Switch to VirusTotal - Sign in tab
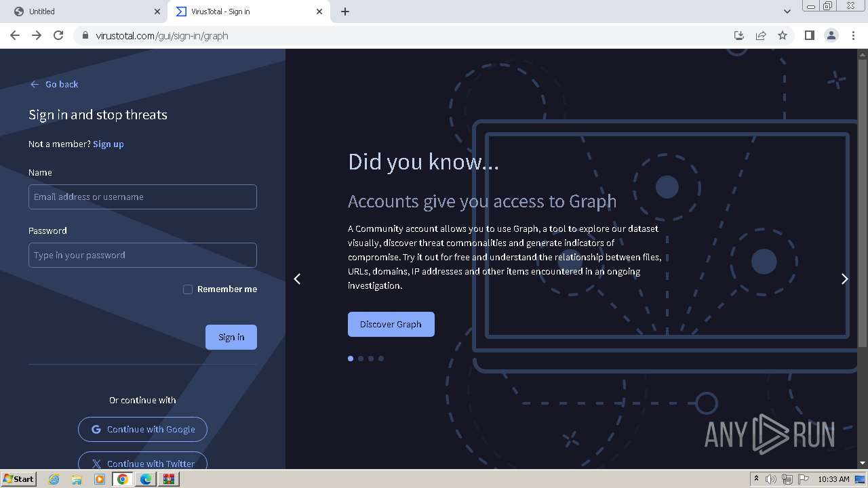This screenshot has width=868, height=488. pos(248,12)
